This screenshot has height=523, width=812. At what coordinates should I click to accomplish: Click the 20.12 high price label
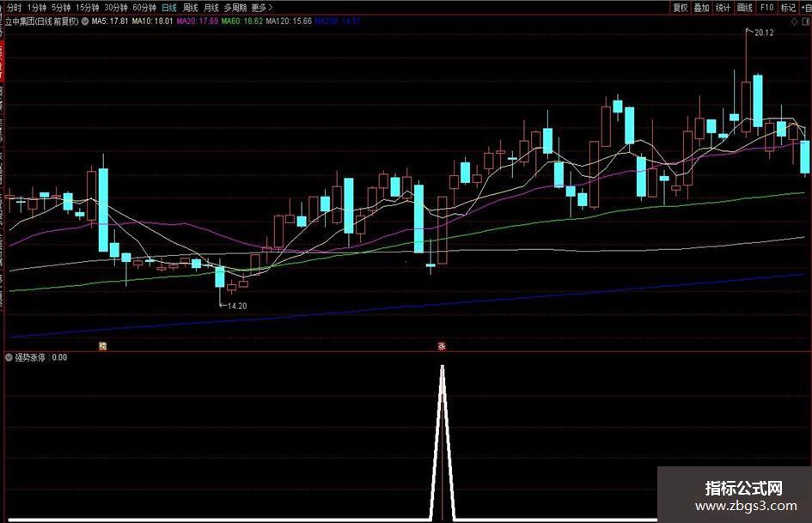click(x=764, y=33)
